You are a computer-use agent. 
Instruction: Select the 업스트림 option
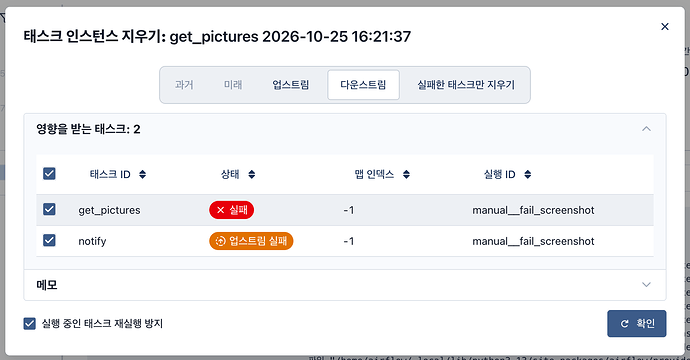coord(290,84)
